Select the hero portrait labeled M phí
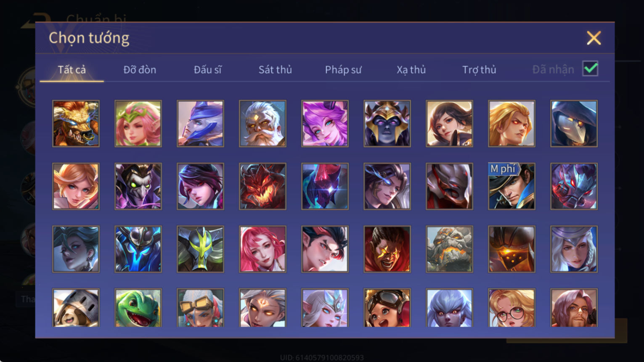 (511, 186)
